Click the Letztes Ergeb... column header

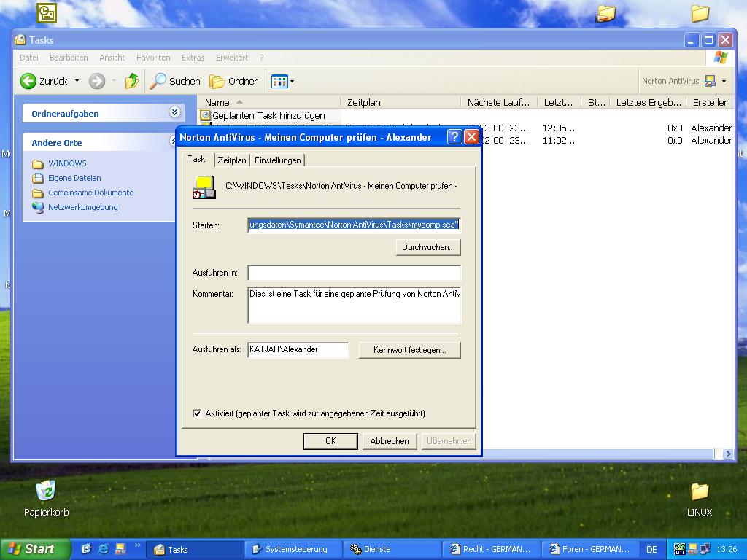pos(649,102)
